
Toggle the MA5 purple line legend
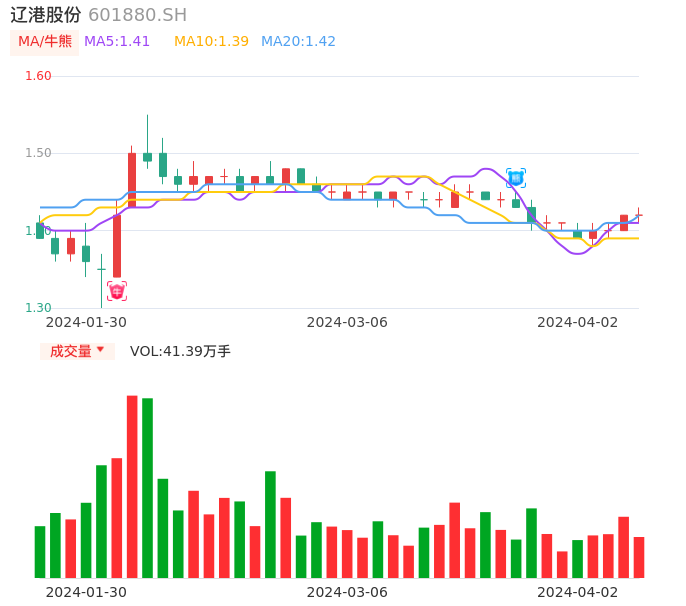coord(117,42)
